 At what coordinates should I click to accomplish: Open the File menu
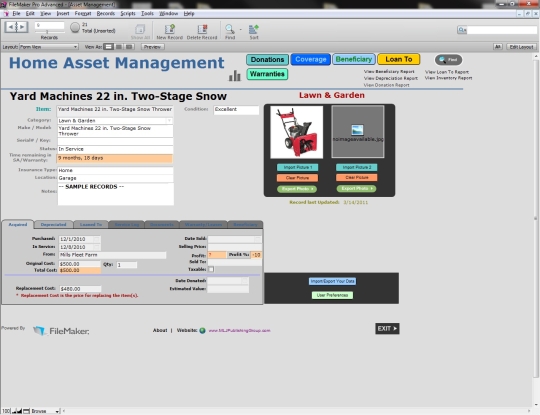coord(16,13)
